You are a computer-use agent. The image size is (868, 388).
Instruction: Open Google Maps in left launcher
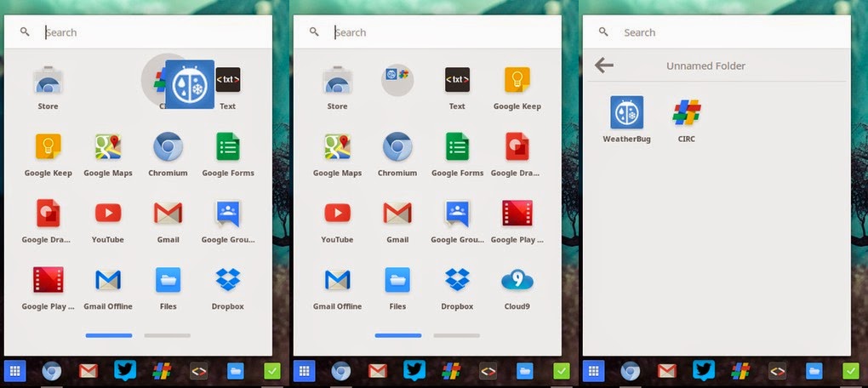108,146
